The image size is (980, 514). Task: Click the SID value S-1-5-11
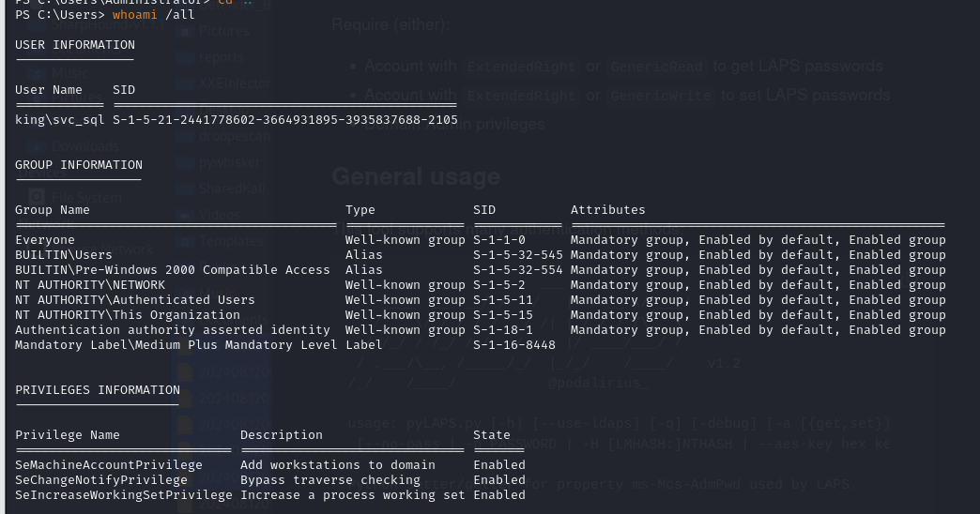(x=503, y=300)
